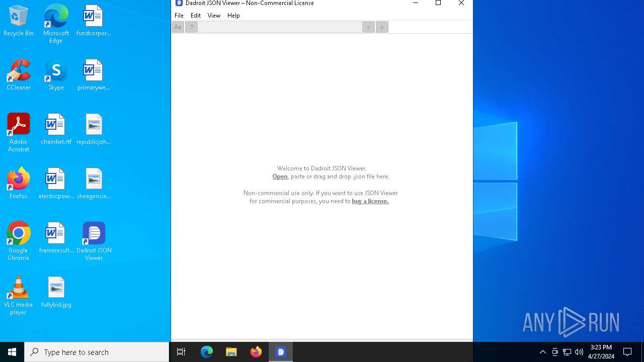Go to next search result arrow
Viewport: 644px width, 362px height.
coord(382,27)
